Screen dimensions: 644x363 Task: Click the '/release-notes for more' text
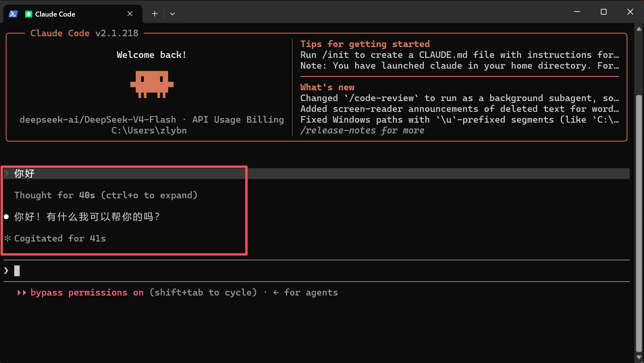pos(362,130)
